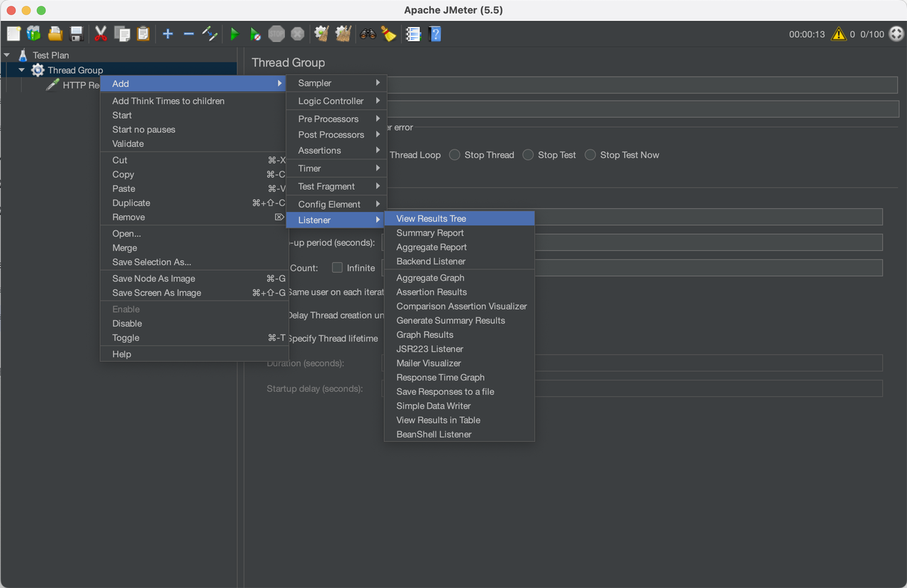
Task: Choose Mailer Visualizer entry
Action: click(x=459, y=363)
